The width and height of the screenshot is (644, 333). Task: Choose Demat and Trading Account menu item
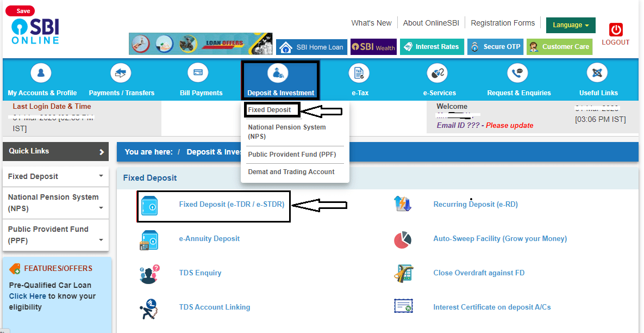pyautogui.click(x=291, y=172)
